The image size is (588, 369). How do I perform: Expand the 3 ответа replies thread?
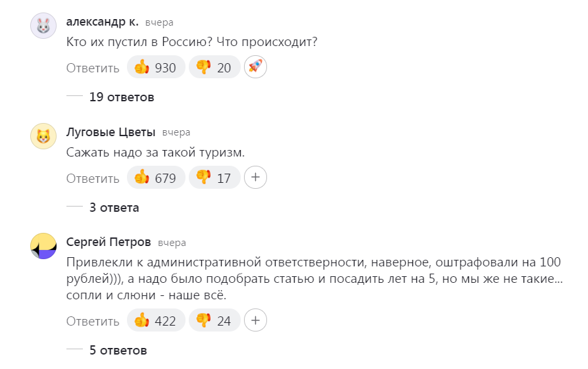pos(114,208)
